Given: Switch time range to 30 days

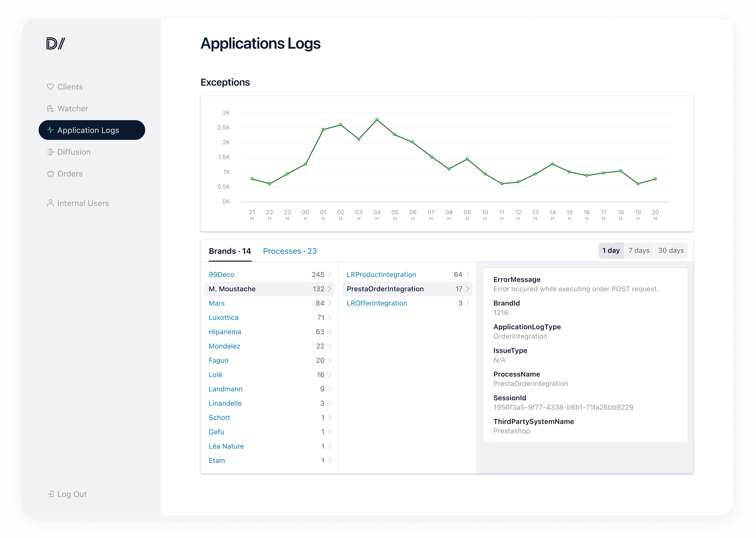Looking at the screenshot, I should click(x=671, y=250).
